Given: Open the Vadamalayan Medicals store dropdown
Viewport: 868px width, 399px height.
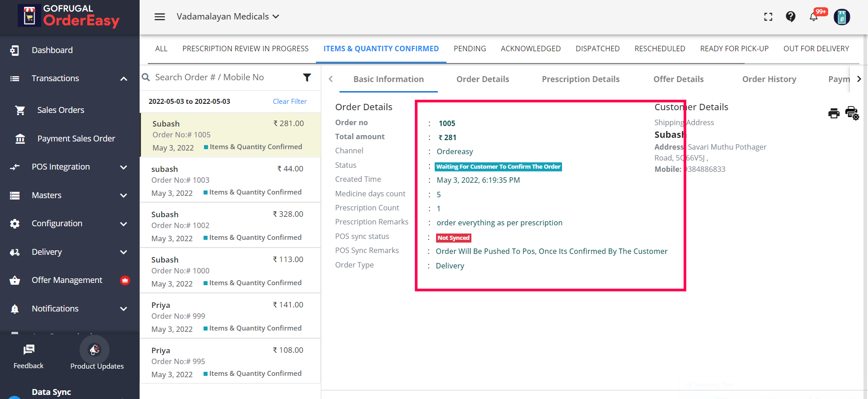Looking at the screenshot, I should [x=228, y=17].
